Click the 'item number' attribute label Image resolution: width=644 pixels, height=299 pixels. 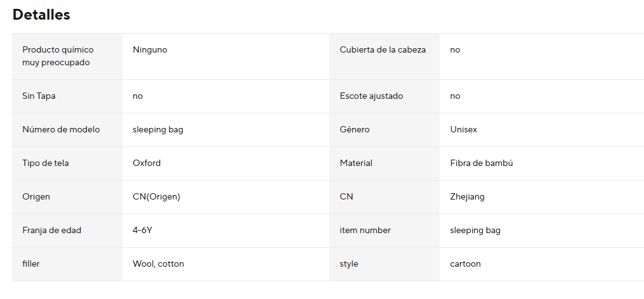365,230
